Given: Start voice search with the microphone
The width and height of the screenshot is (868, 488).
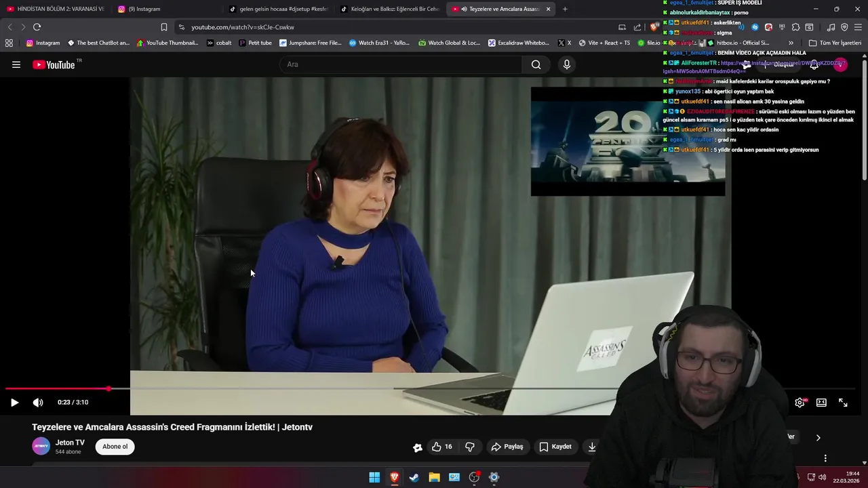Looking at the screenshot, I should 567,64.
